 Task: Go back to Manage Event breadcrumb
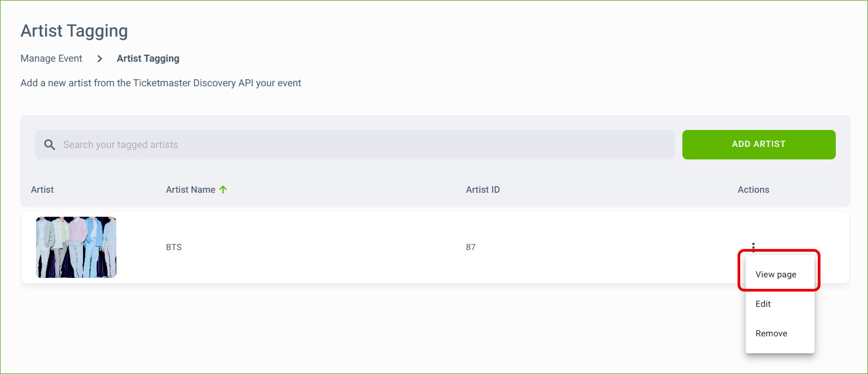(51, 58)
